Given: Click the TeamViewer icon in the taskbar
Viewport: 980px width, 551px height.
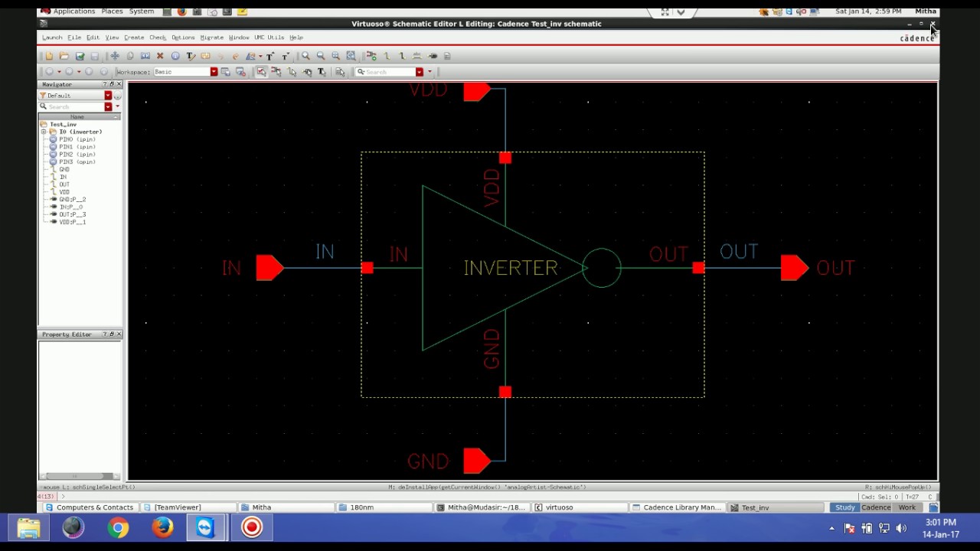Looking at the screenshot, I should click(206, 527).
